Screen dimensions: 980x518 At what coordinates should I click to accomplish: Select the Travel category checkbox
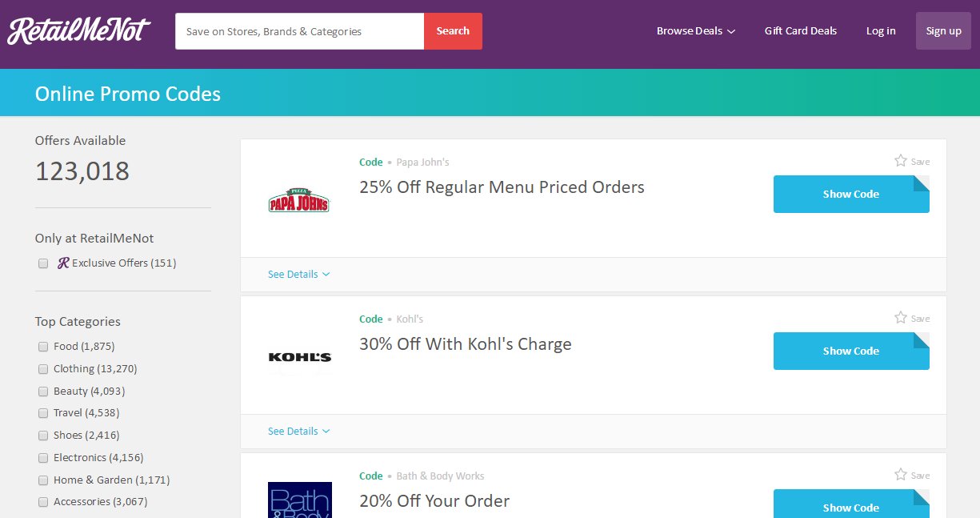43,413
